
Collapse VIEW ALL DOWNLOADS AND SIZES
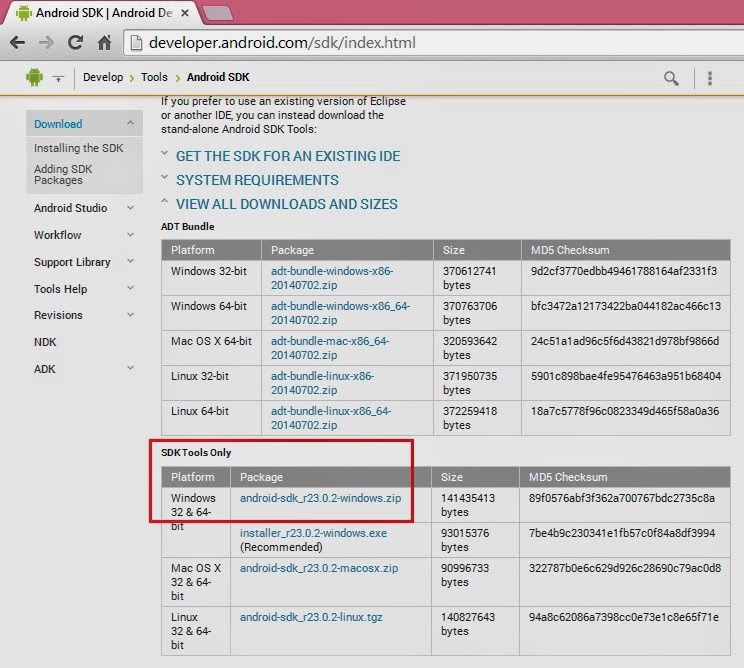pyautogui.click(x=287, y=204)
